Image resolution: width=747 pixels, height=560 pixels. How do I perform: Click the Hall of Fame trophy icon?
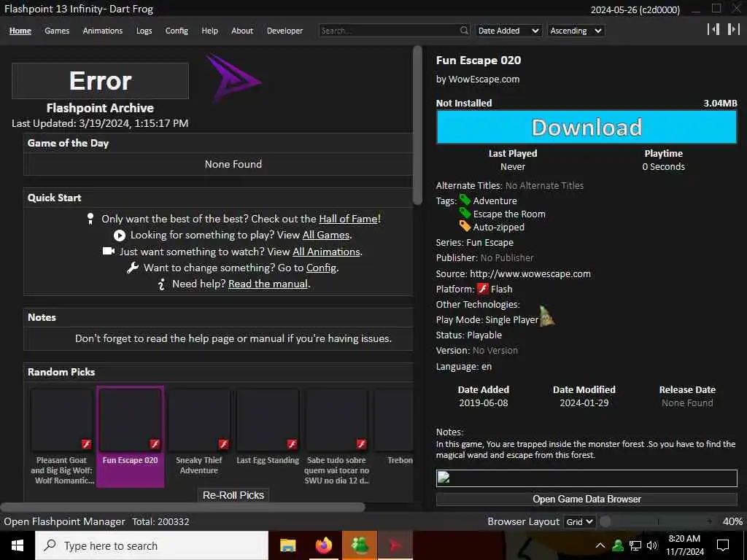[x=90, y=219]
